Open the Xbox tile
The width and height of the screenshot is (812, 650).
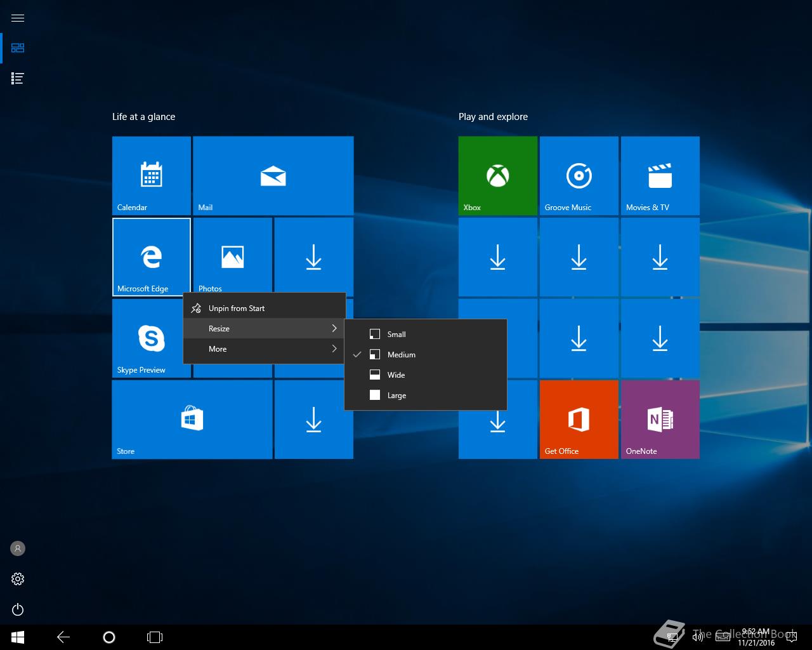point(498,176)
